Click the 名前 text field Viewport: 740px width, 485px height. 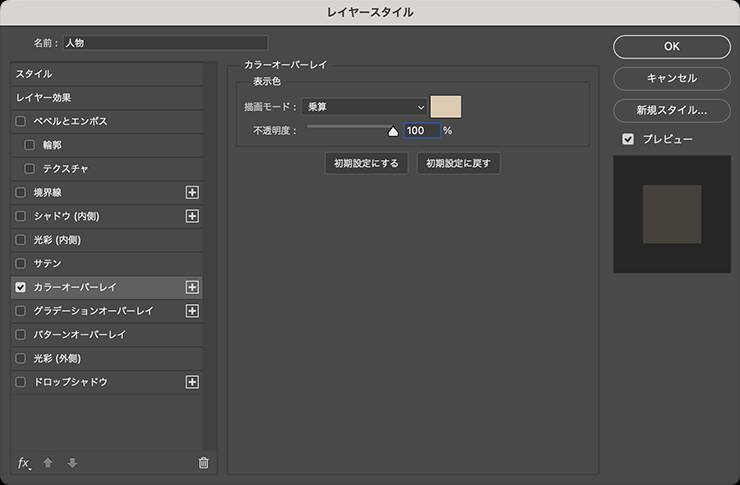pyautogui.click(x=165, y=43)
